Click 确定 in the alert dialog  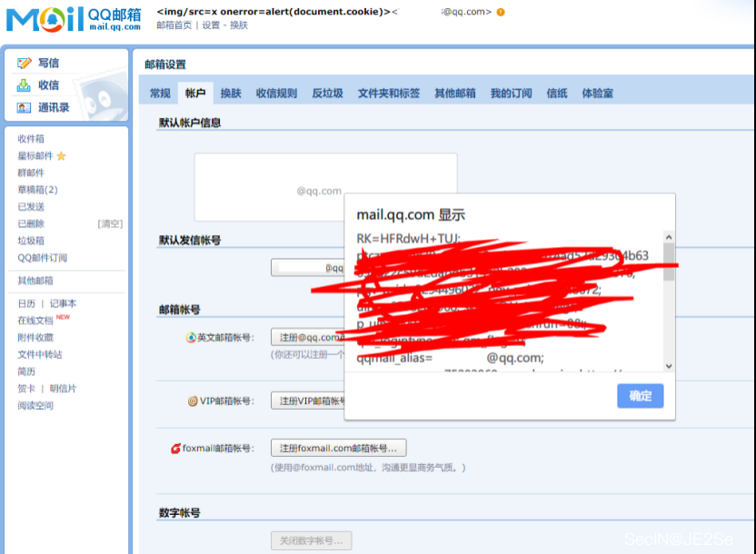click(641, 396)
